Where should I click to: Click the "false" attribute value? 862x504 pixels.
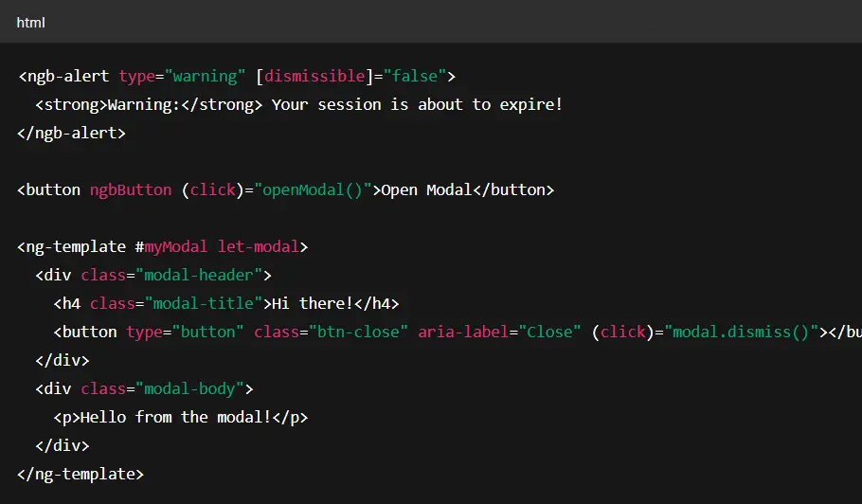pos(415,76)
